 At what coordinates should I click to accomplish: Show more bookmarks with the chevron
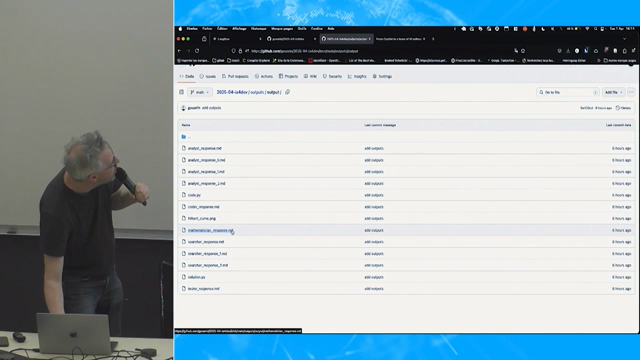[x=599, y=60]
